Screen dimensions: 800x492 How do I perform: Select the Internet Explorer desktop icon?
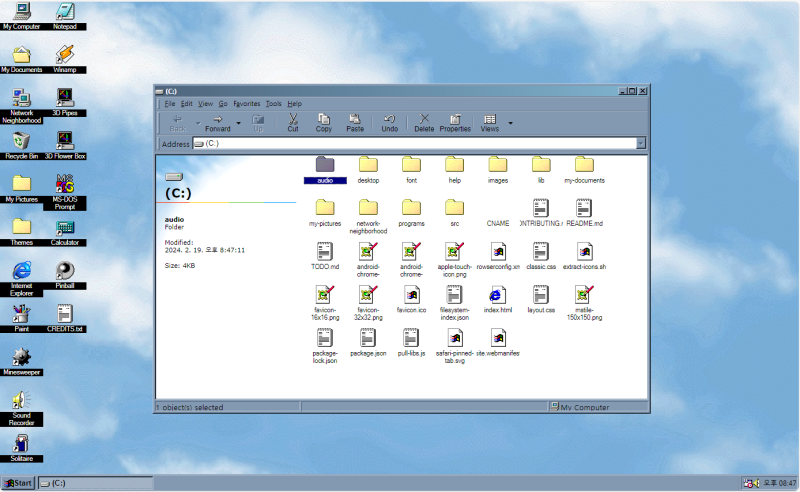(x=21, y=279)
